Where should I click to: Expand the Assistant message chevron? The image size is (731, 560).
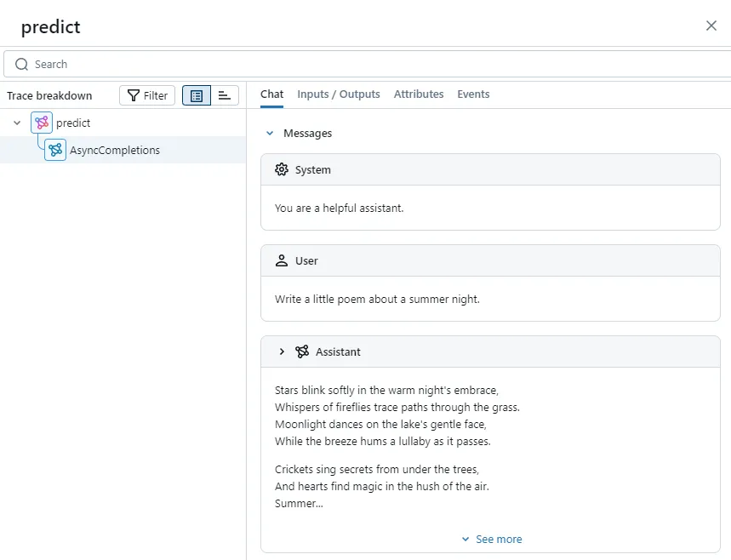click(x=282, y=351)
